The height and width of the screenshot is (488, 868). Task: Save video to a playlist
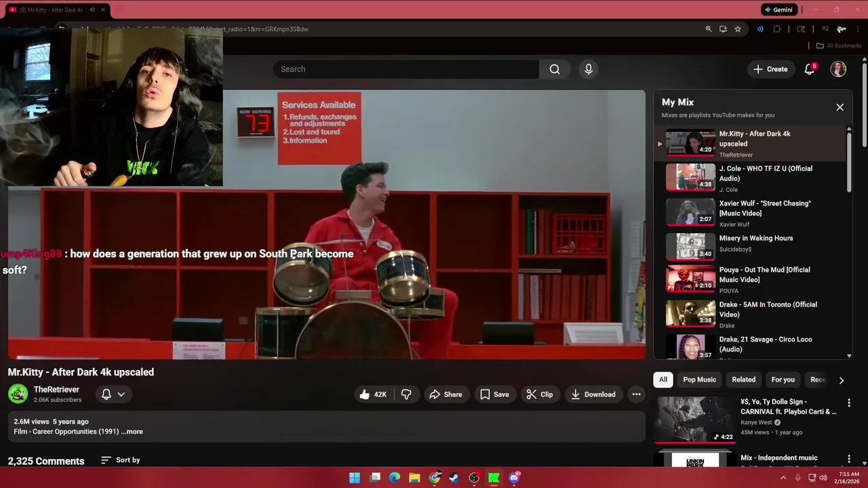pyautogui.click(x=494, y=394)
